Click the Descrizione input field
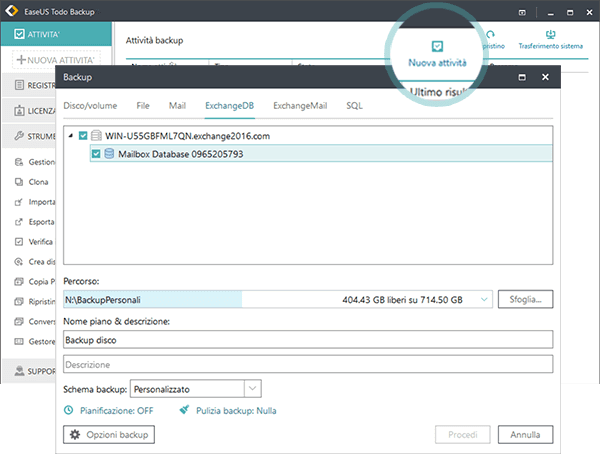600x475 pixels. pos(308,364)
